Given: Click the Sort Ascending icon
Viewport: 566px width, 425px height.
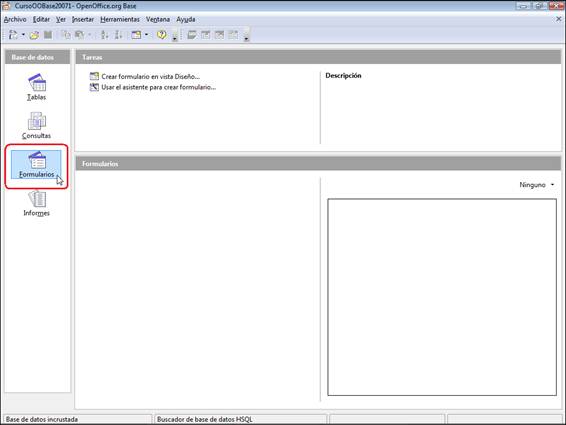Looking at the screenshot, I should (x=105, y=35).
